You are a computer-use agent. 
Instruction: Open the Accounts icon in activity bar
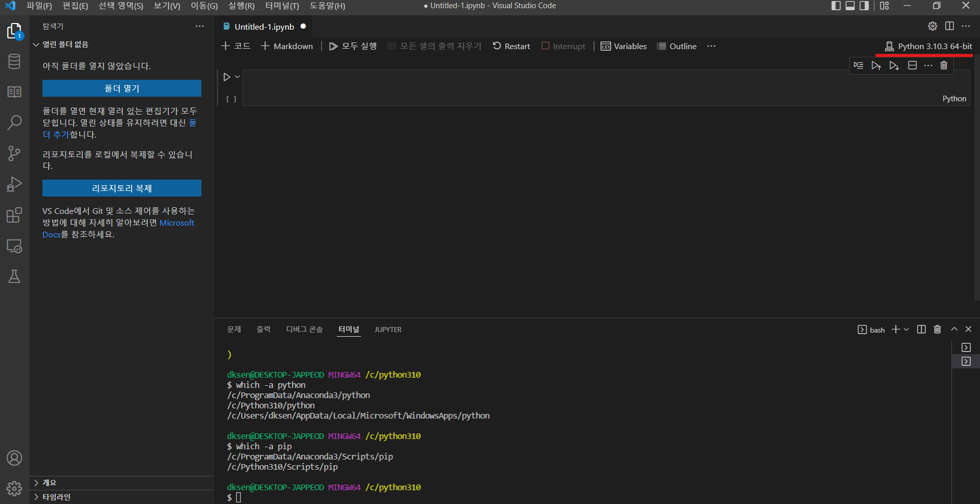pyautogui.click(x=14, y=458)
